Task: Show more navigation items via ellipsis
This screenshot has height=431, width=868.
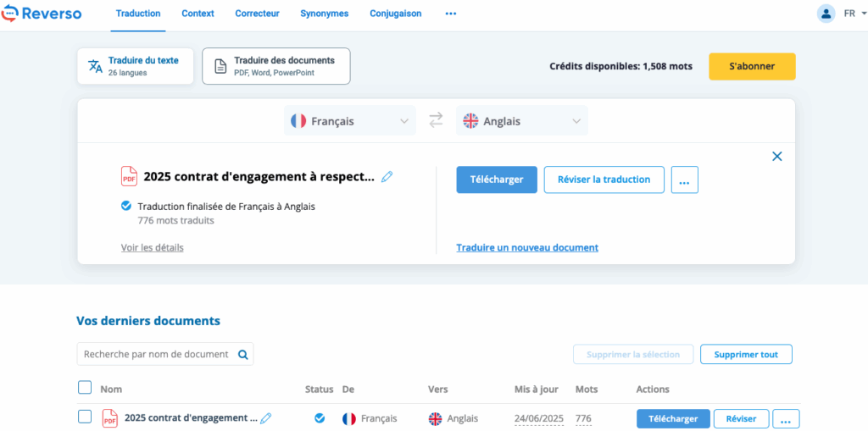Action: click(x=450, y=14)
